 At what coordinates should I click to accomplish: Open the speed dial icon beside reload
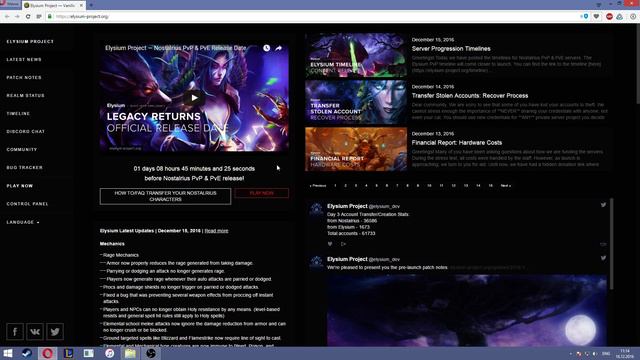pos(39,17)
